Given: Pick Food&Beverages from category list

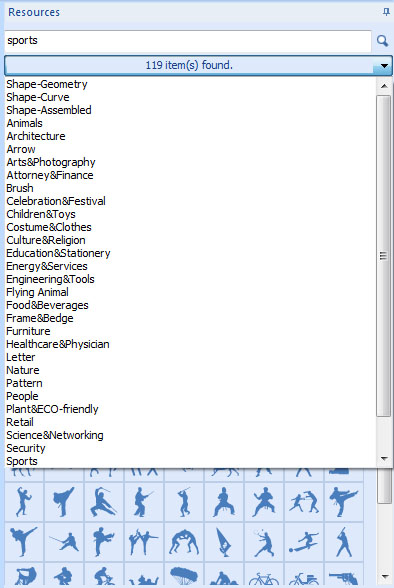Looking at the screenshot, I should point(47,305).
